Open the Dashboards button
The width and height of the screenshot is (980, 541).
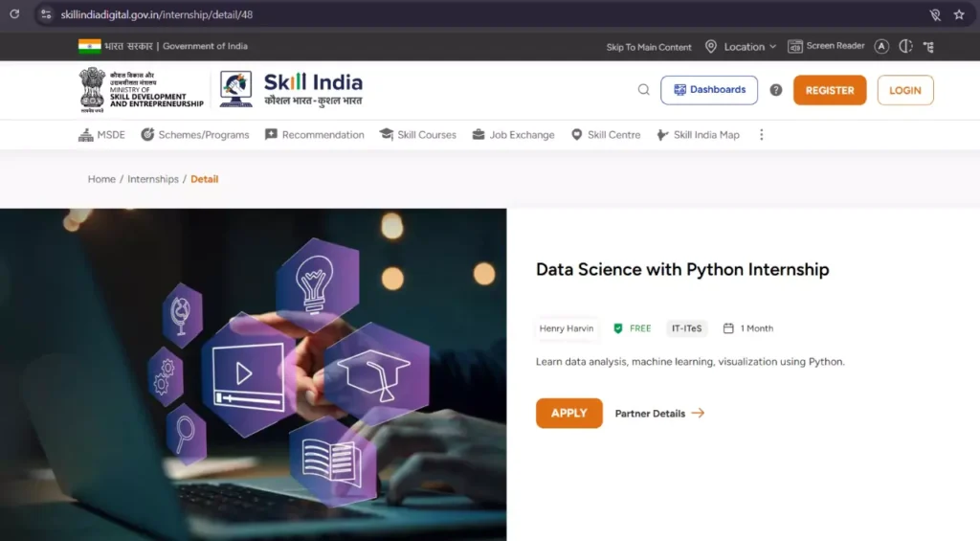point(709,90)
